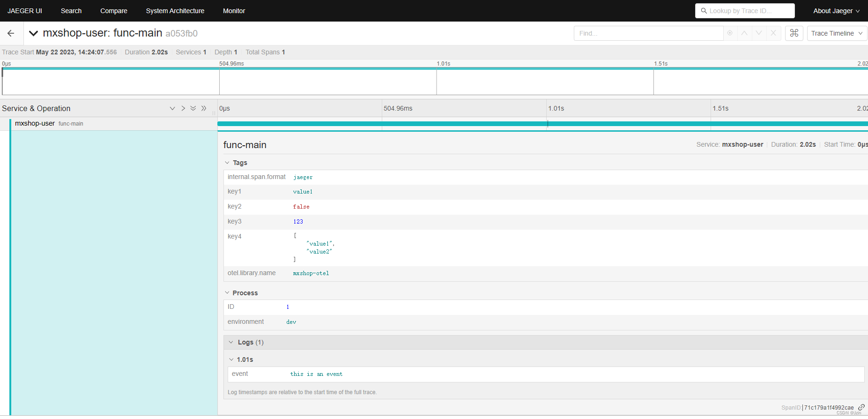The height and width of the screenshot is (419, 868).
Task: Open the Monitor page
Action: tap(234, 11)
